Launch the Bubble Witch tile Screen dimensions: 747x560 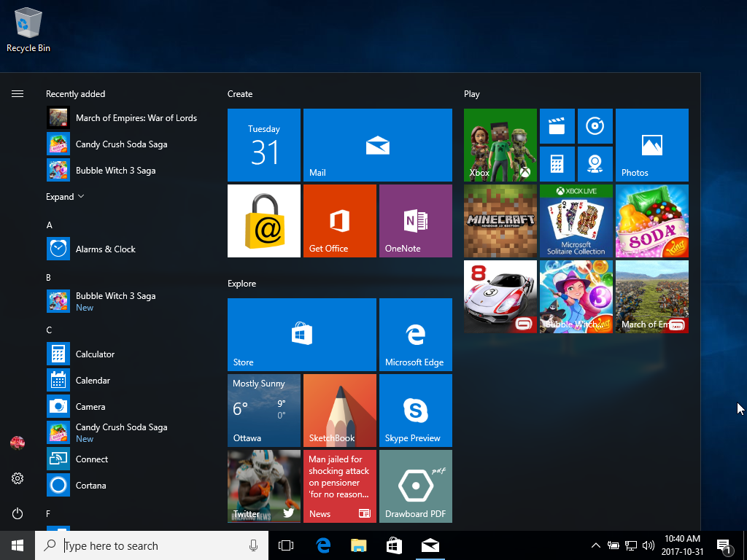tap(576, 297)
